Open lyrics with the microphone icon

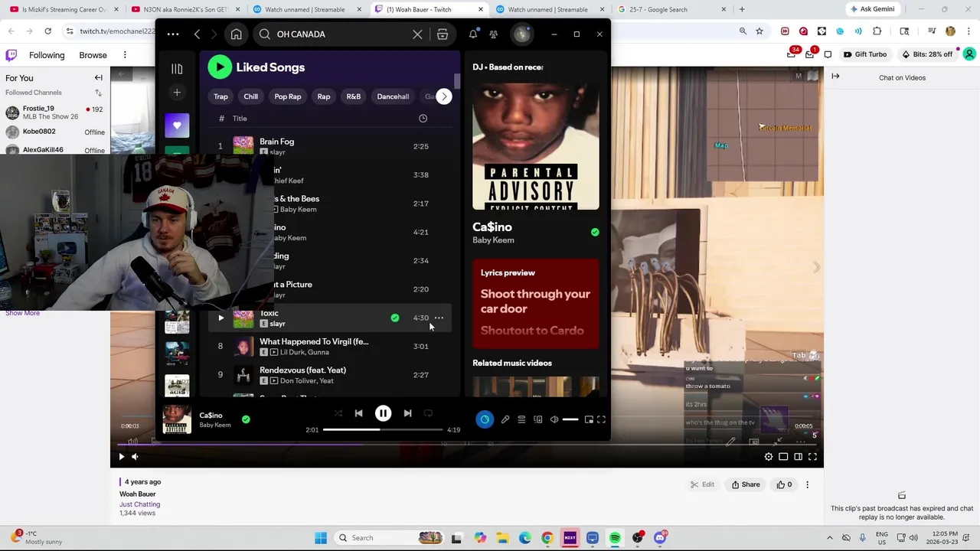click(x=505, y=419)
